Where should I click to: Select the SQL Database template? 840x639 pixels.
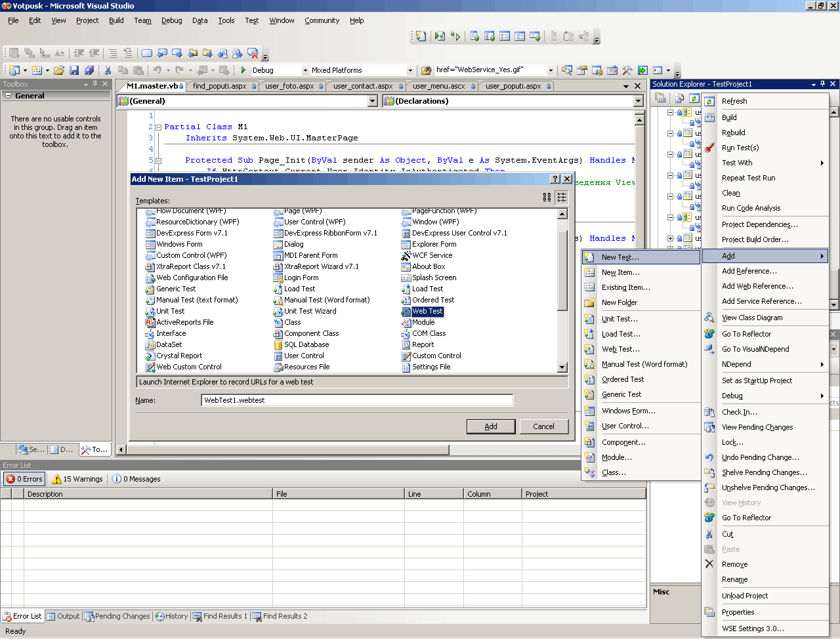(306, 344)
